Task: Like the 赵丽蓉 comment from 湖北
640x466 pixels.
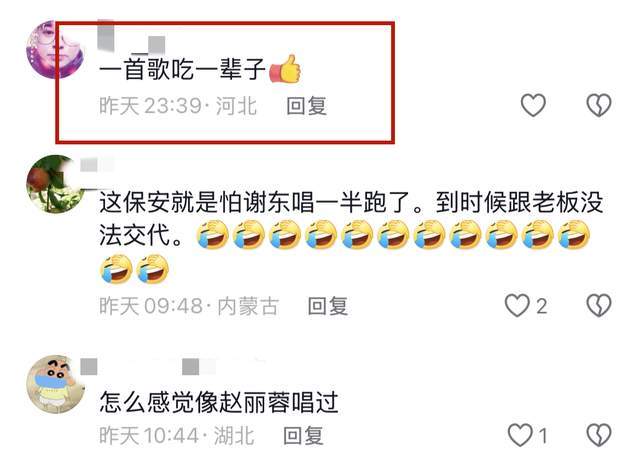Action: click(520, 435)
